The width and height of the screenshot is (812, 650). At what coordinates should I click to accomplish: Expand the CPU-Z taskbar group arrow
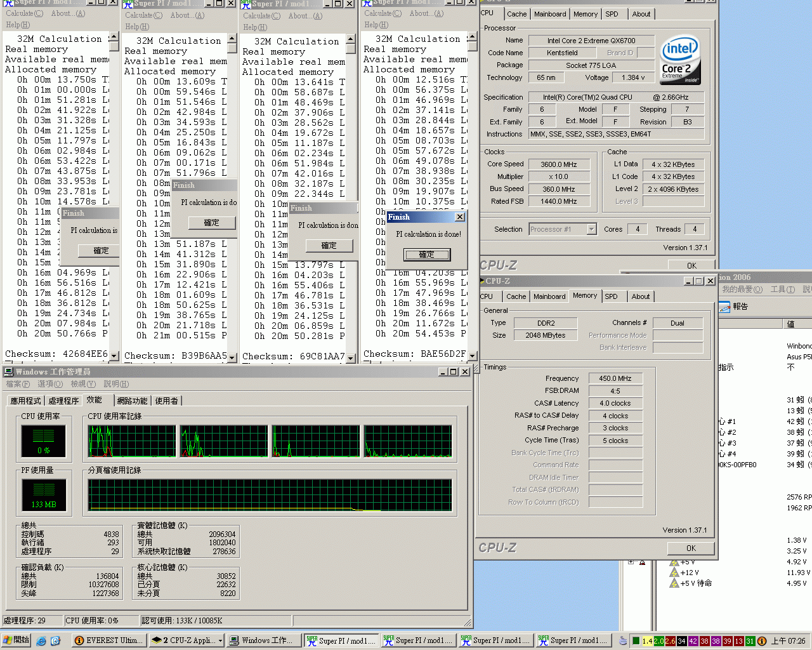[220, 640]
